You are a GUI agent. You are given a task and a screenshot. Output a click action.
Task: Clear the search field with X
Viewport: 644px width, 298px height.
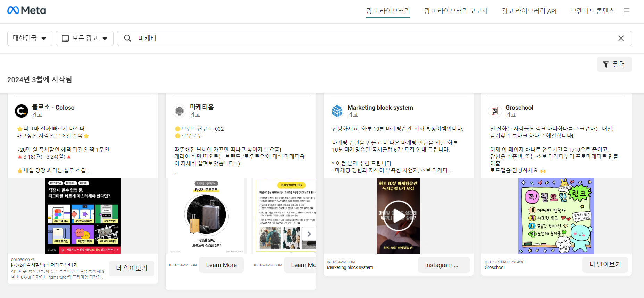pos(621,38)
